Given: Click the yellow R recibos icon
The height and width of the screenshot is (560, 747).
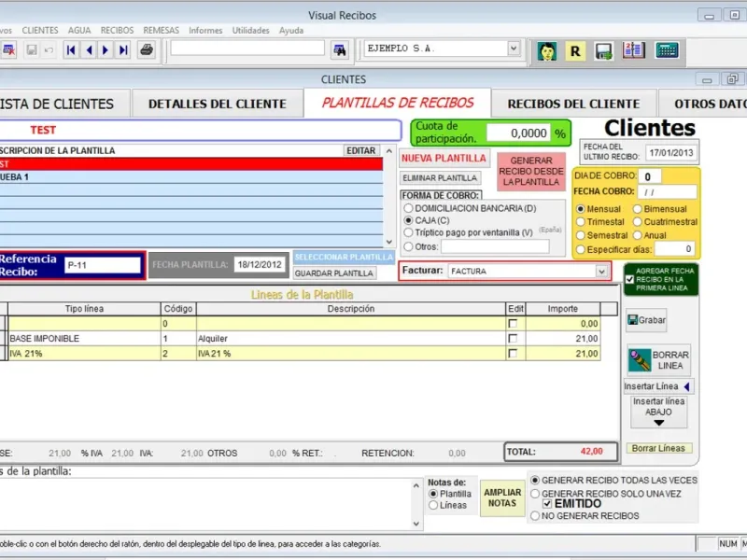Looking at the screenshot, I should [575, 50].
